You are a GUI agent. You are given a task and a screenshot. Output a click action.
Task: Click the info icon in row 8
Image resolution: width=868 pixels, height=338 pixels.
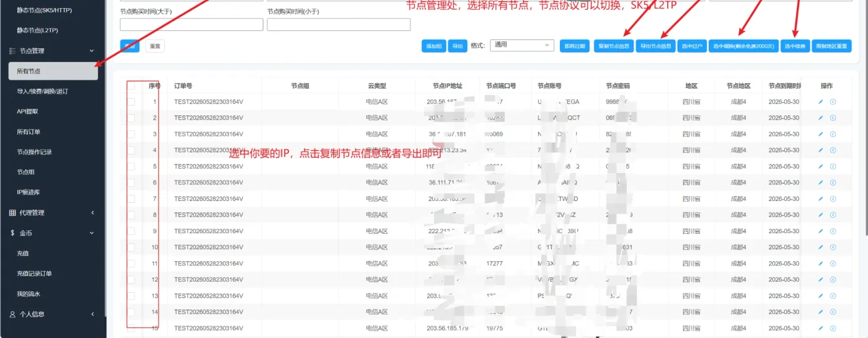[x=833, y=215]
